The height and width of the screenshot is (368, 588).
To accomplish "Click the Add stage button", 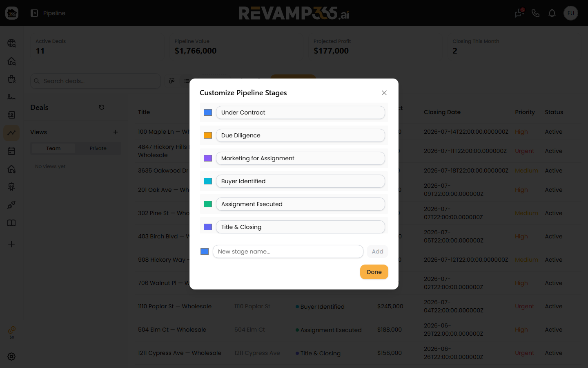I will (377, 251).
